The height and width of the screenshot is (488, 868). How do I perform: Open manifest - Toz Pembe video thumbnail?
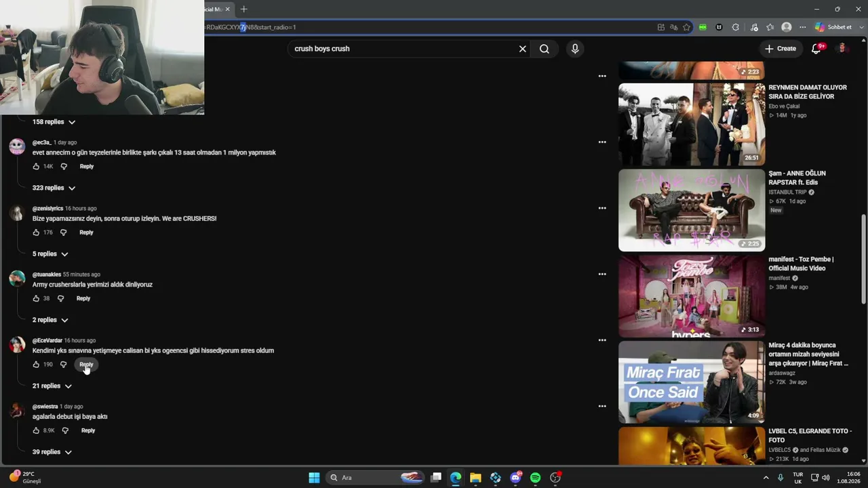692,296
